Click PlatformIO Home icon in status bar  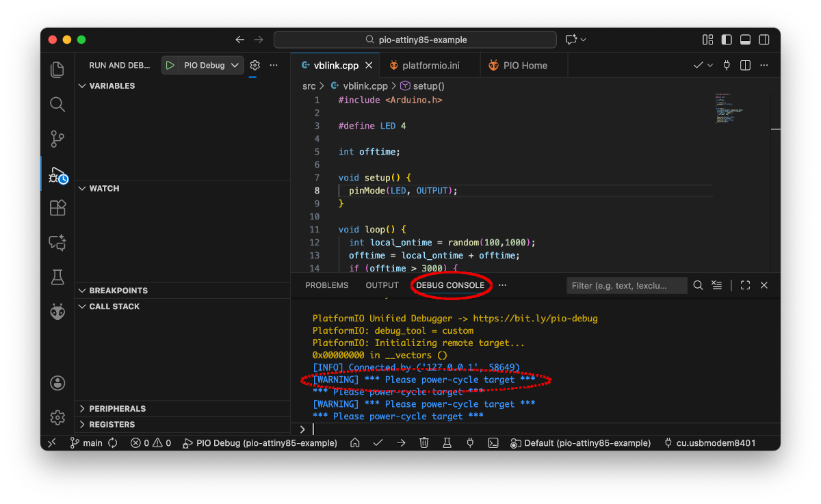[354, 443]
